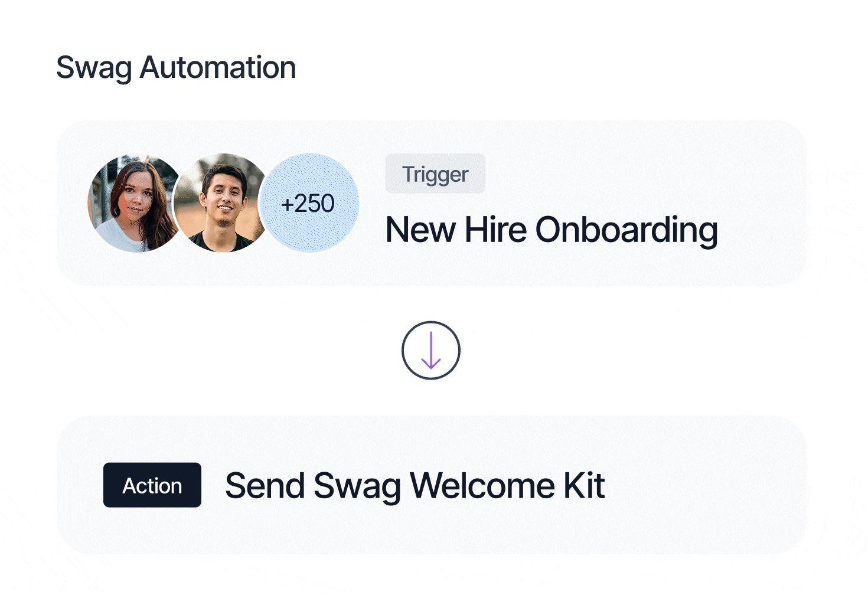The image size is (868, 595).
Task: Click the word "Automation" in the heading
Action: [x=218, y=67]
